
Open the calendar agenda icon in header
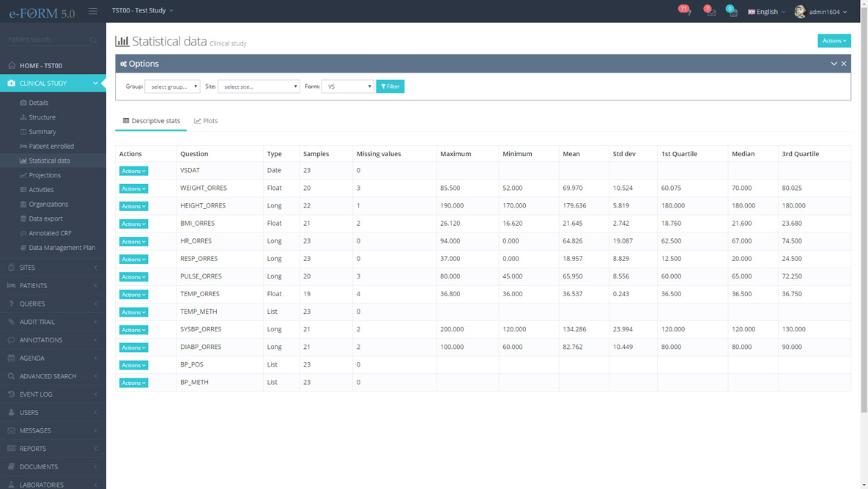tap(732, 12)
